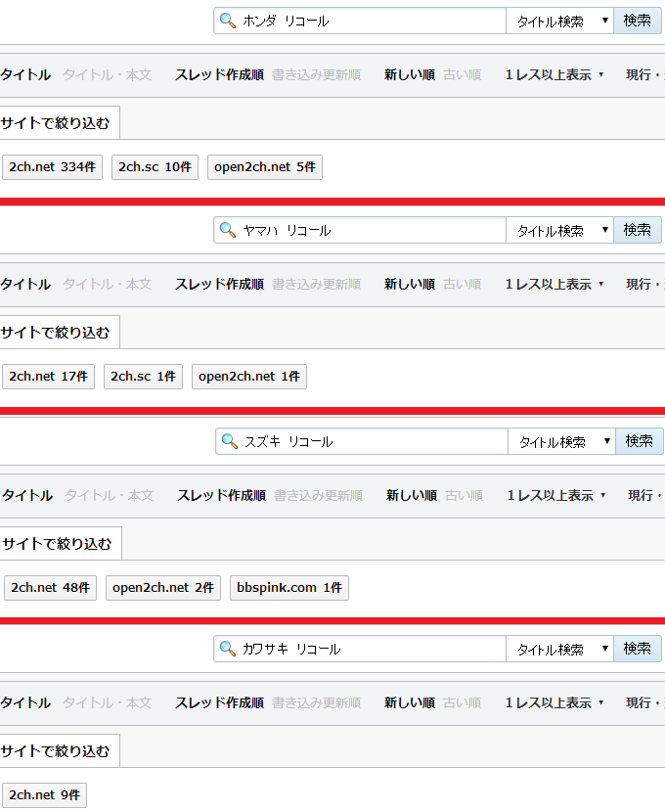Focus the ホンダ リコール search field
The image size is (665, 812).
360,21
